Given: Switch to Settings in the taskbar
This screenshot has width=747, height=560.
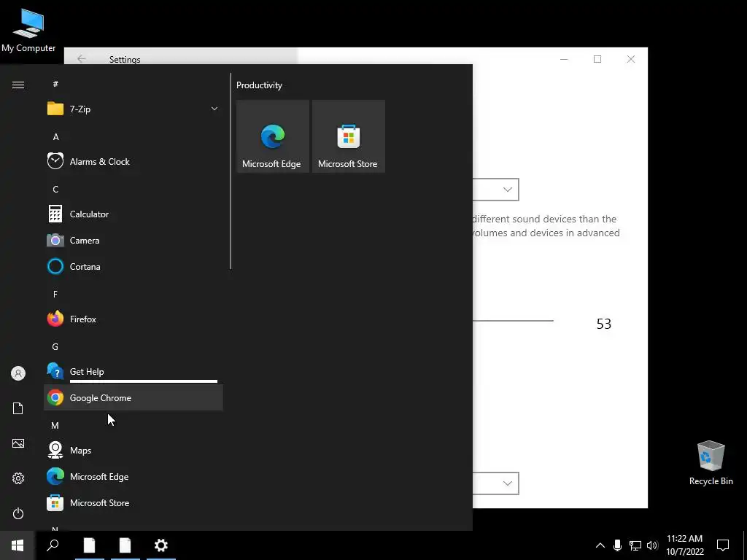Looking at the screenshot, I should click(x=161, y=545).
